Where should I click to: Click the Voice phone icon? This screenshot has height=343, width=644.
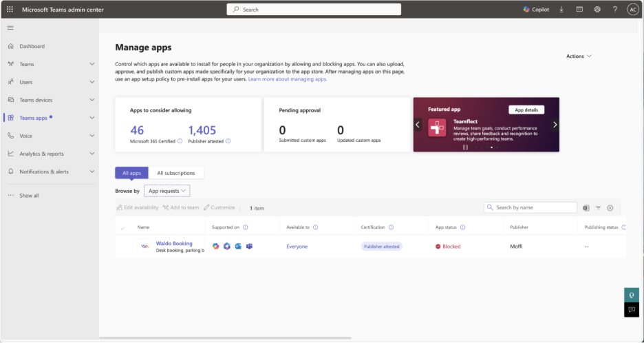pyautogui.click(x=11, y=136)
